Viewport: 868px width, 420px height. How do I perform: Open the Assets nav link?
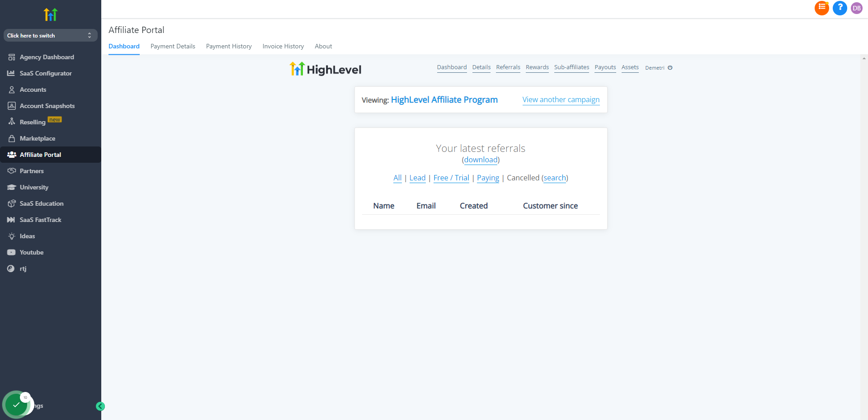630,67
